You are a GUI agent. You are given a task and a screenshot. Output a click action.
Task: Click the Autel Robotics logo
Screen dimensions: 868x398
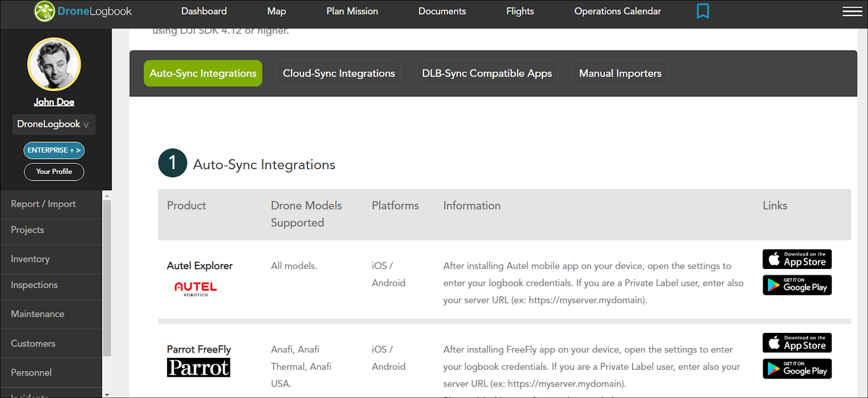point(196,289)
